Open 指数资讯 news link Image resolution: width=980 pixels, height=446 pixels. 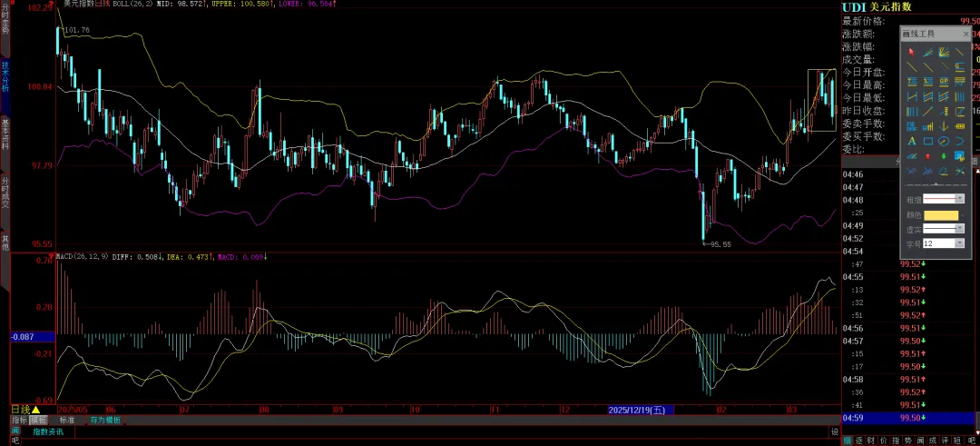tap(48, 431)
